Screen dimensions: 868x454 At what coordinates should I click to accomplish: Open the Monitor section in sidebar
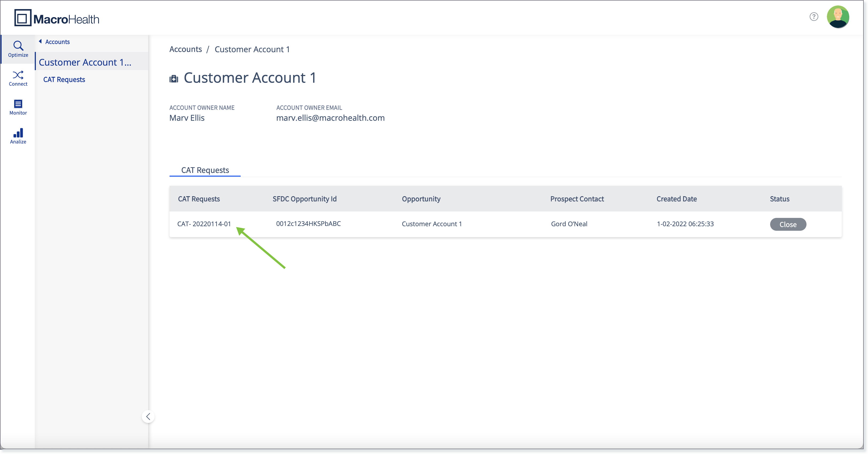18,107
